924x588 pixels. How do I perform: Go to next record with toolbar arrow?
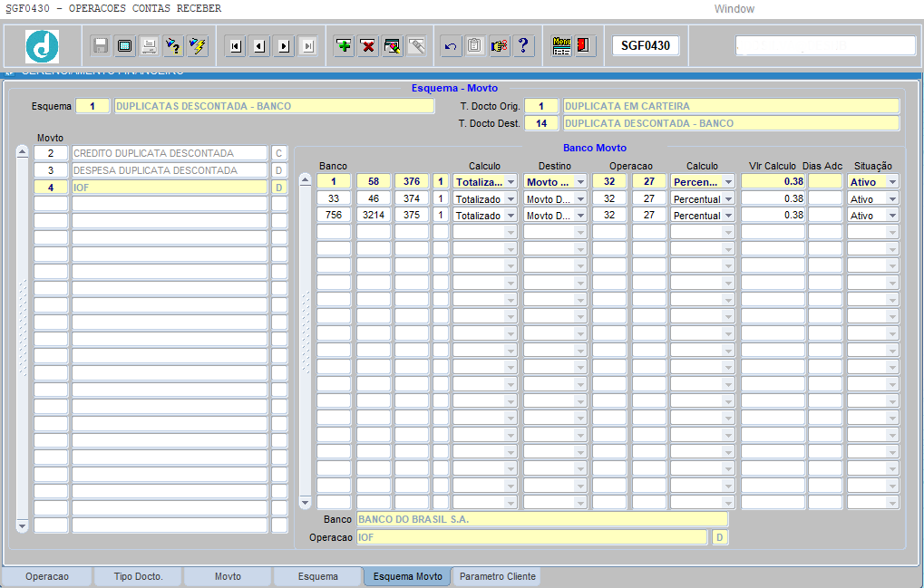pyautogui.click(x=284, y=46)
